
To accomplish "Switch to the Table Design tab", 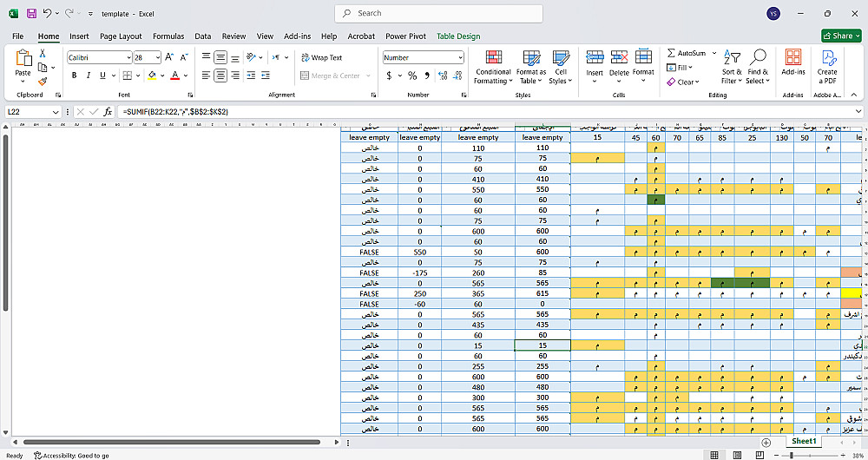I will (x=457, y=36).
